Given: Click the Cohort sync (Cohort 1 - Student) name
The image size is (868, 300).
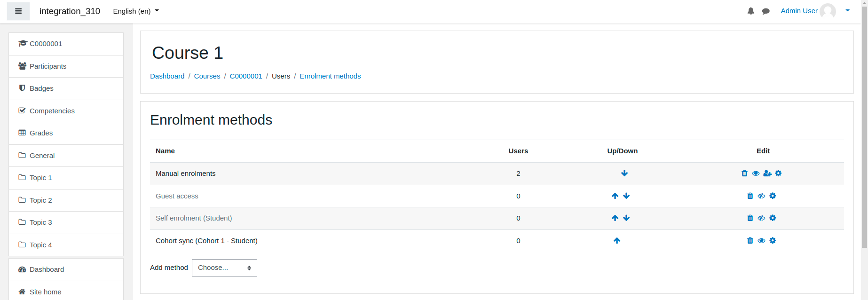Looking at the screenshot, I should (x=206, y=241).
